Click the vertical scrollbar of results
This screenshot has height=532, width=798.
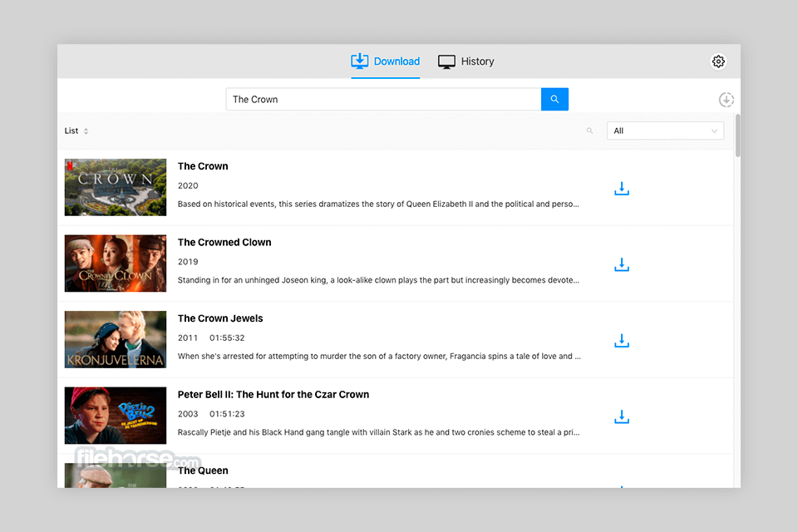(x=737, y=136)
